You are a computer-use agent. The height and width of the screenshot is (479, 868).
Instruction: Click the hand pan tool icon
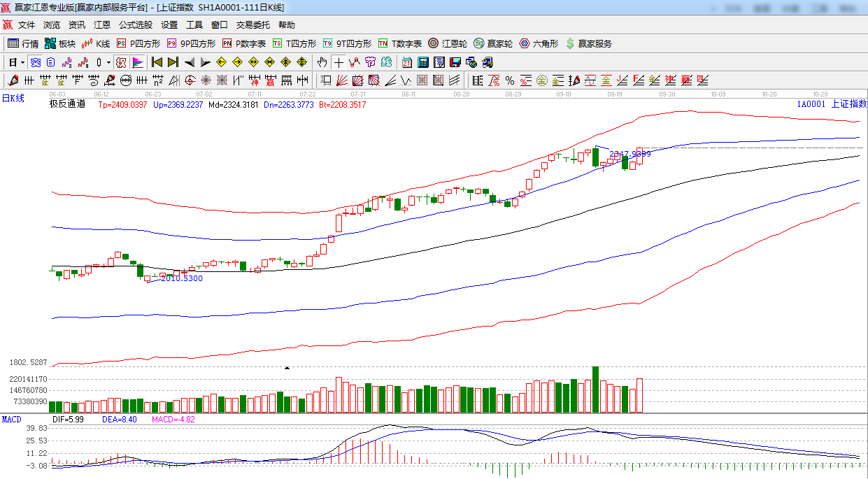[322, 62]
